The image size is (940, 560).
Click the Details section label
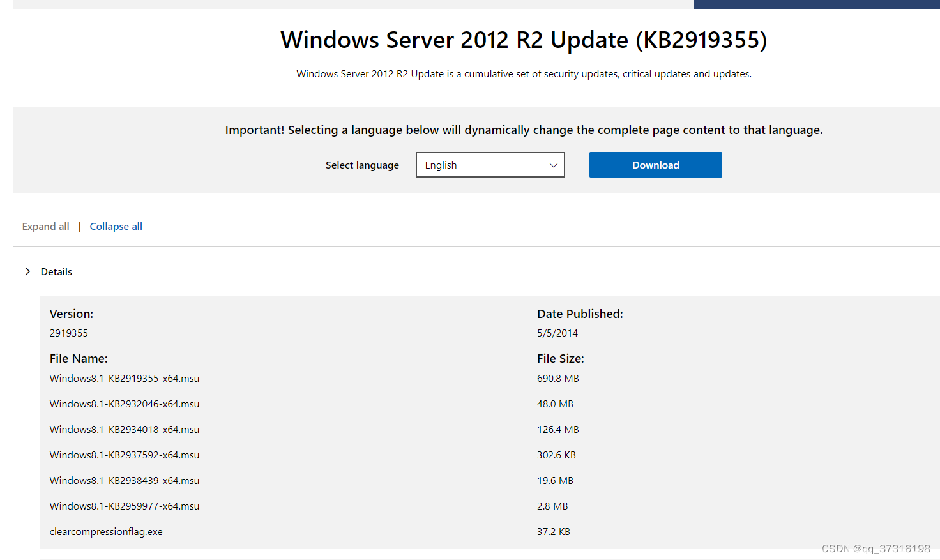(56, 271)
